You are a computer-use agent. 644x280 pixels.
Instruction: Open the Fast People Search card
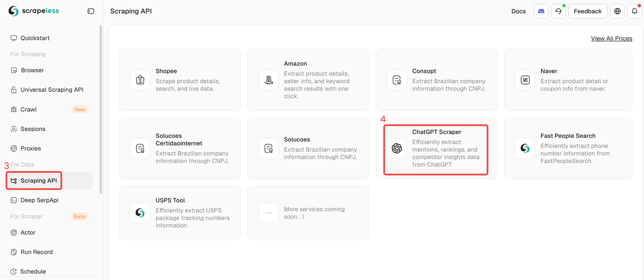pos(568,149)
